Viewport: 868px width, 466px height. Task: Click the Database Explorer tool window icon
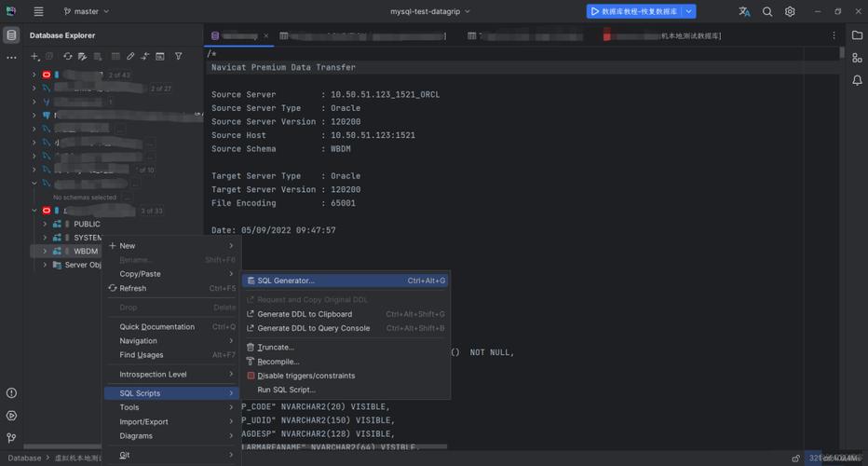tap(11, 35)
